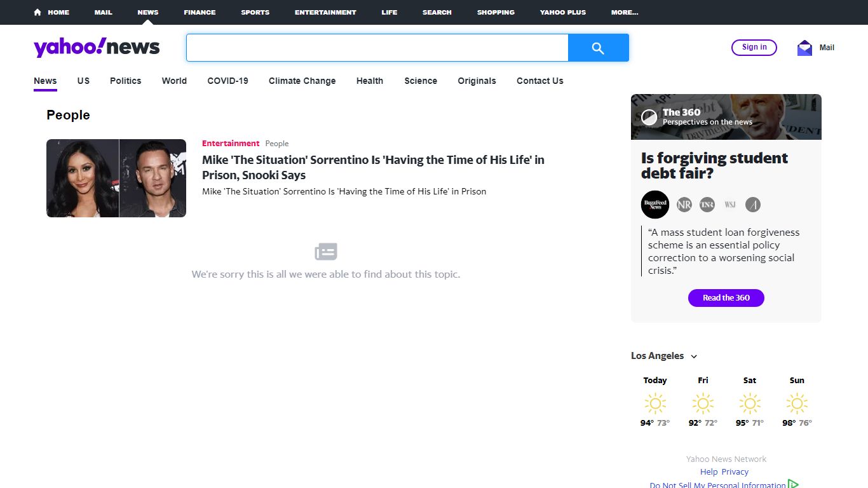Image resolution: width=868 pixels, height=488 pixels.
Task: Open MAIL in the top navigation bar
Action: click(x=104, y=12)
